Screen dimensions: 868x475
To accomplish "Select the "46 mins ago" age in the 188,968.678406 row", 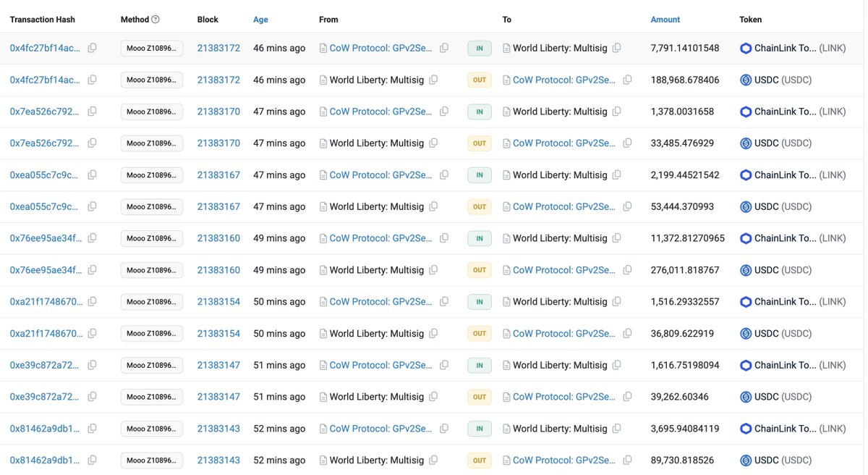I will click(x=279, y=80).
